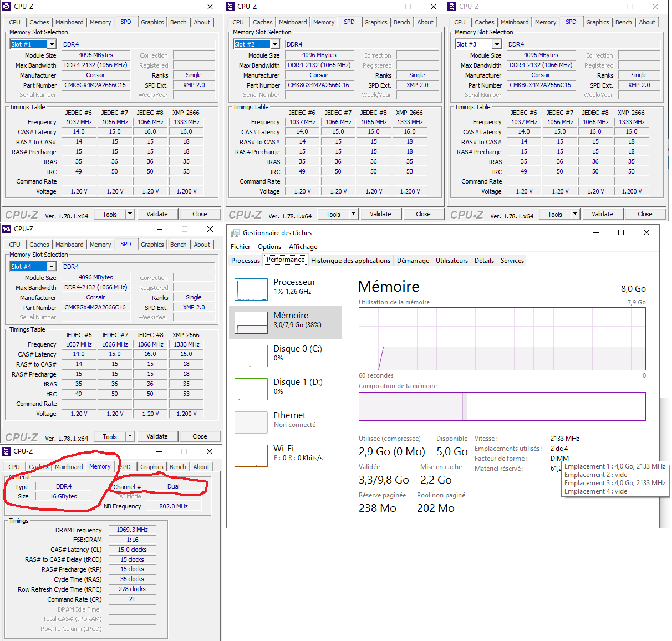This screenshot has height=641, width=672.
Task: Click DRAM Frequency 1069.3 MHz value
Action: pyautogui.click(x=132, y=530)
